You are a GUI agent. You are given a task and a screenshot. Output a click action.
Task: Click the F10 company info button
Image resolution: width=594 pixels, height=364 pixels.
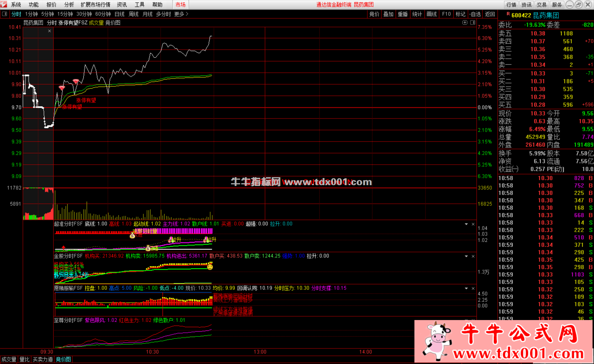point(446,14)
